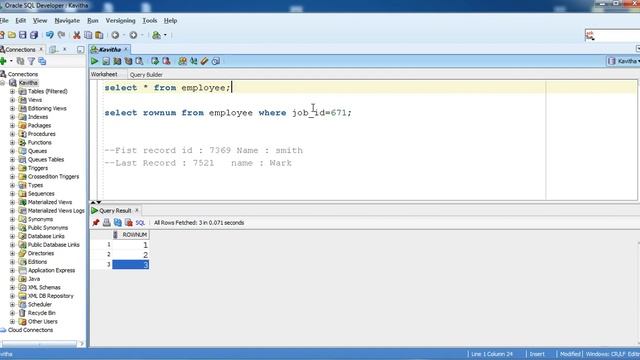Viewport: 640px width, 360px height.
Task: Close the Query Result tab
Action: pyautogui.click(x=137, y=211)
